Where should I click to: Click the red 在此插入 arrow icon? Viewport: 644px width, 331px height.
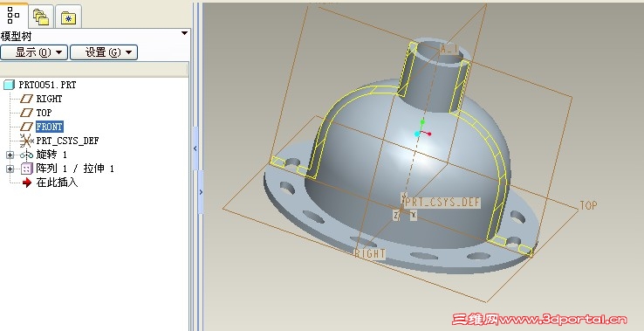click(x=27, y=183)
